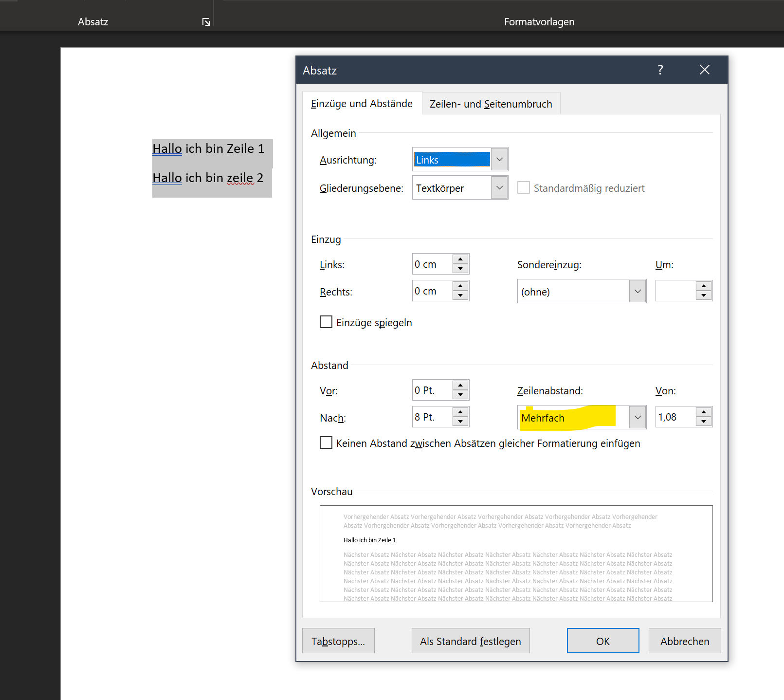Select the Einzüge und Abstände tab

coord(362,104)
